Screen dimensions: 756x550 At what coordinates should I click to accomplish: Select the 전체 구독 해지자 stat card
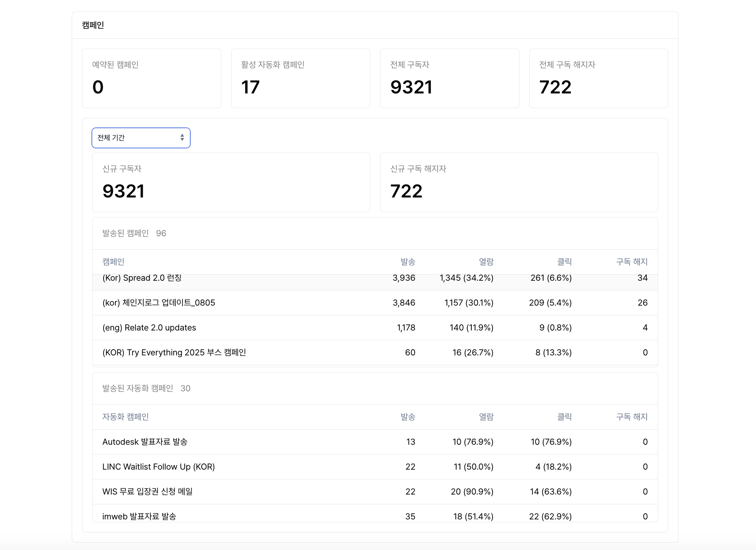599,78
